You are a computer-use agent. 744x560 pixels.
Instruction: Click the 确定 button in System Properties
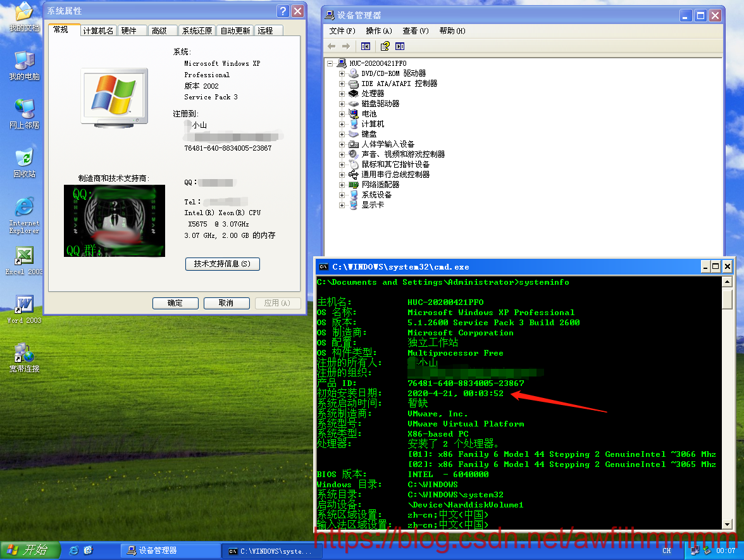click(175, 303)
